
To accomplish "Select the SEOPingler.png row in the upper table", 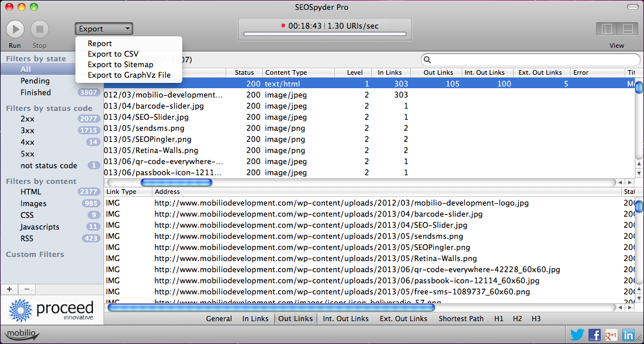I will click(370, 139).
